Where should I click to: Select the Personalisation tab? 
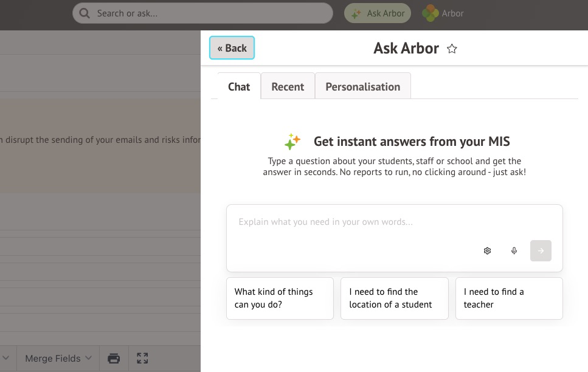pyautogui.click(x=362, y=86)
